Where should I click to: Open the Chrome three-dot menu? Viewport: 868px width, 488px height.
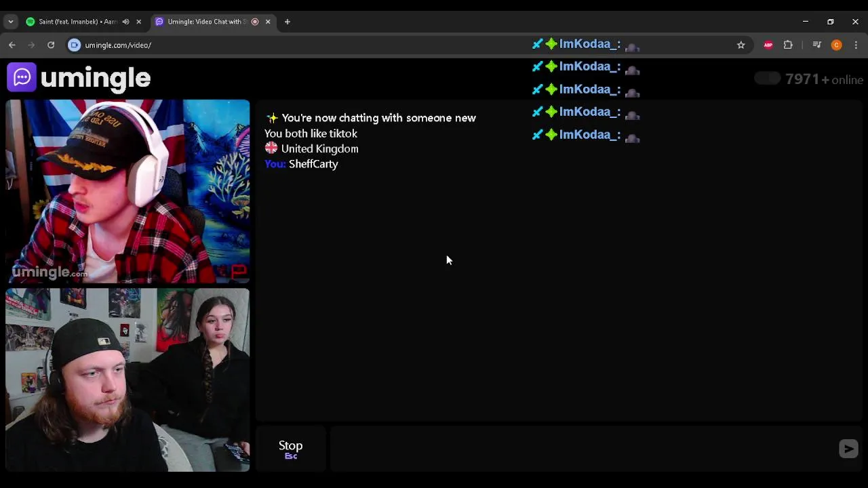(x=856, y=45)
